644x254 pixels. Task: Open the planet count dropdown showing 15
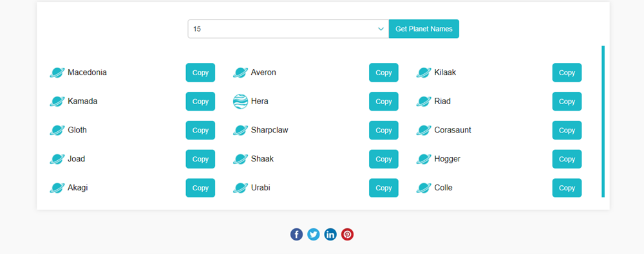click(289, 29)
